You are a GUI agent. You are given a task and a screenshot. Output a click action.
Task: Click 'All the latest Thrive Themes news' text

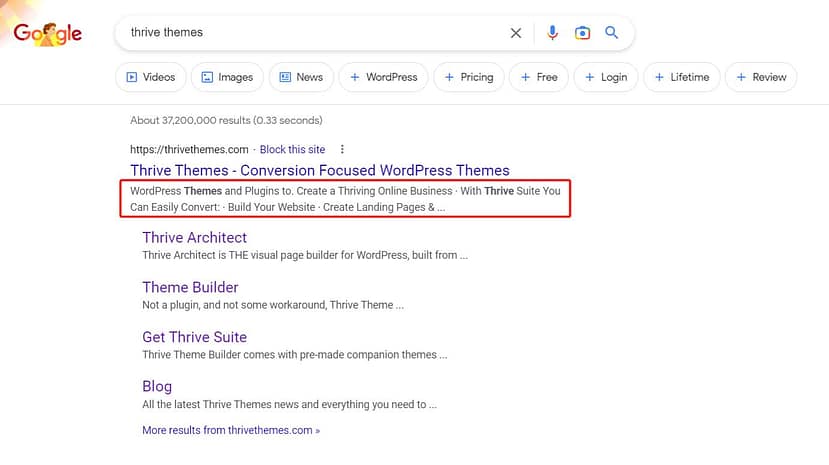(289, 404)
